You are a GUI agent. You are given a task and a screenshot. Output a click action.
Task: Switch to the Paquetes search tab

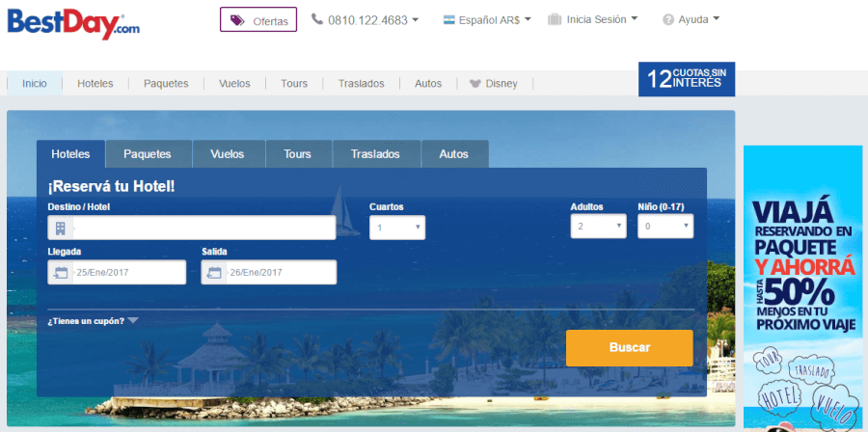[148, 154]
